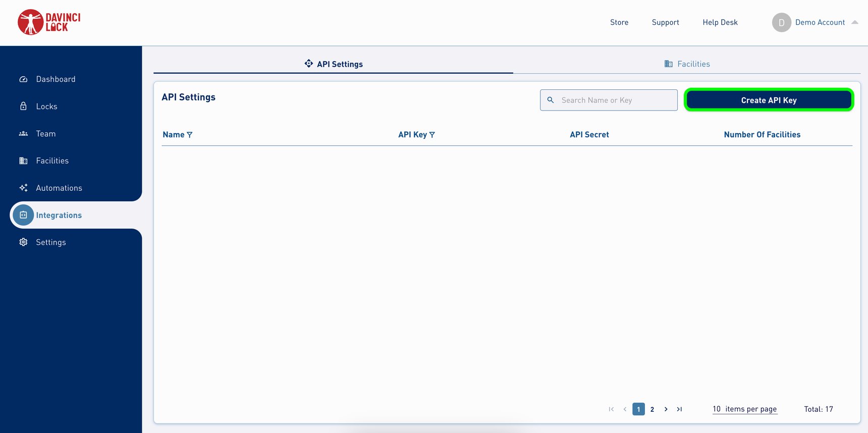Screen dimensions: 868x433
Task: Focus the Search Name or Key field
Action: click(609, 100)
